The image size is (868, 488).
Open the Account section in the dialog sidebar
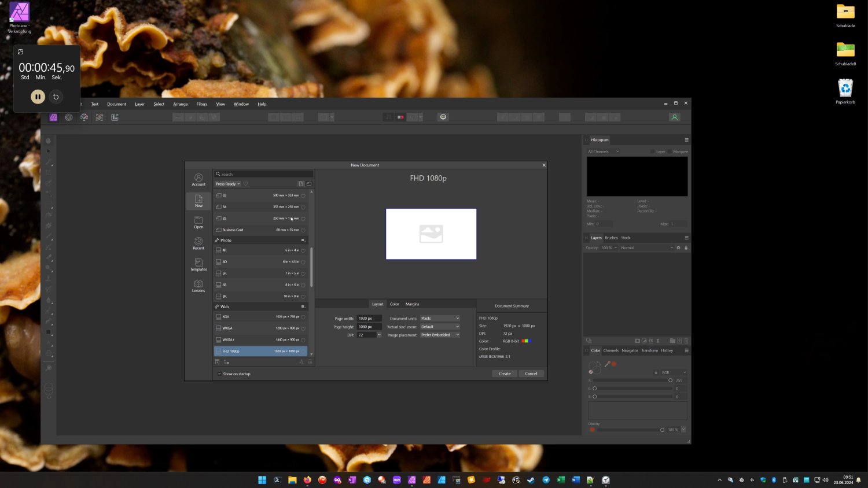pos(198,180)
